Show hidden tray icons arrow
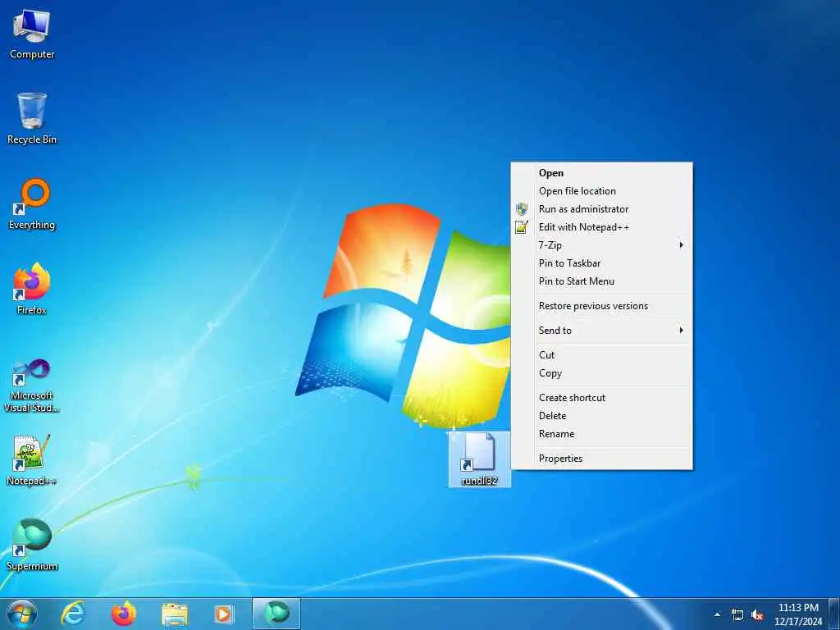This screenshot has width=840, height=630. [717, 614]
